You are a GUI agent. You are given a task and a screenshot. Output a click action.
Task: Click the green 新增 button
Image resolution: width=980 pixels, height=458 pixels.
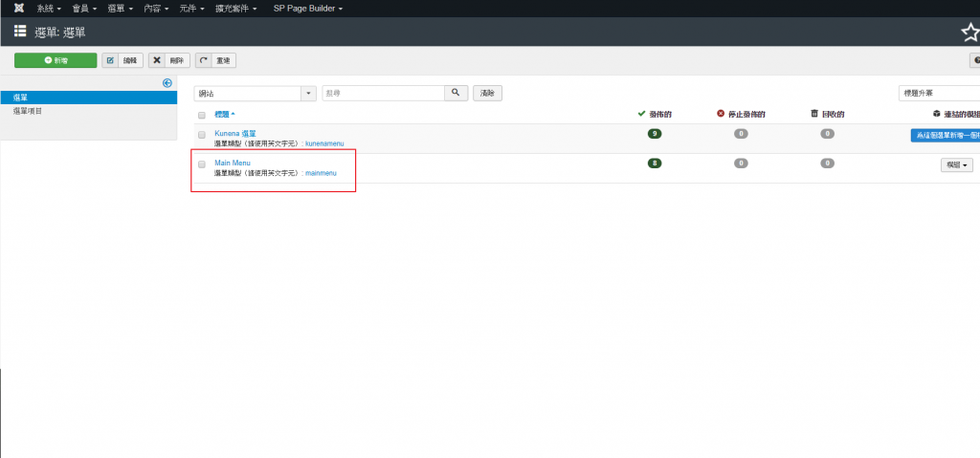point(56,60)
